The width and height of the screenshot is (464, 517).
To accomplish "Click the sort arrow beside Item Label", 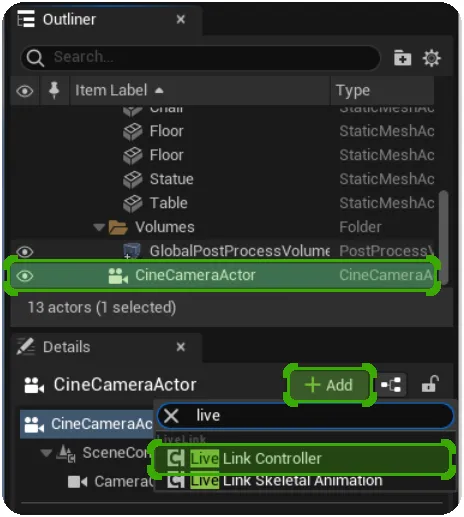I will (159, 90).
